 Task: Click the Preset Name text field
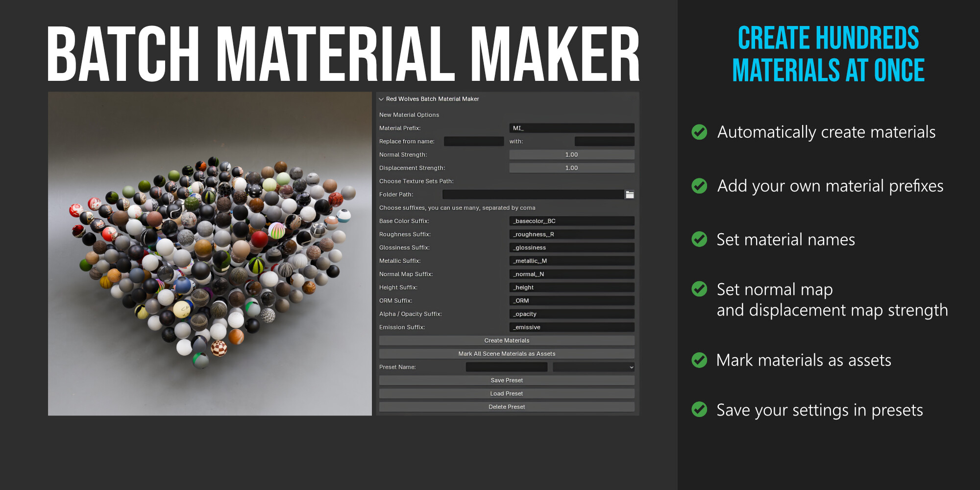tap(506, 367)
